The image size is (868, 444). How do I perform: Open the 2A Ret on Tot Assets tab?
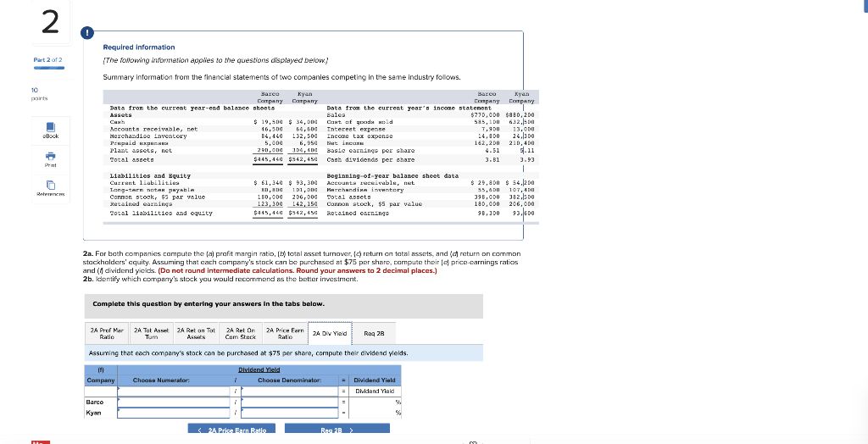196,333
